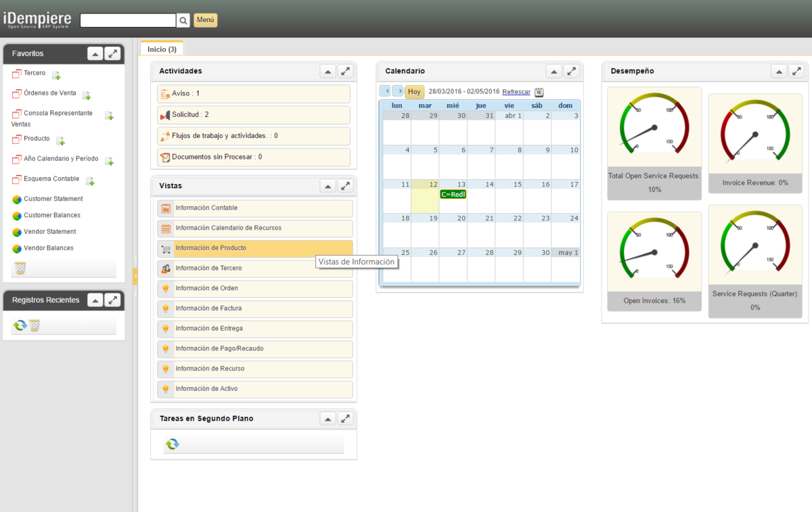Click the new record icon beside Tercero
Screen dimensions: 812x512
pyautogui.click(x=56, y=75)
